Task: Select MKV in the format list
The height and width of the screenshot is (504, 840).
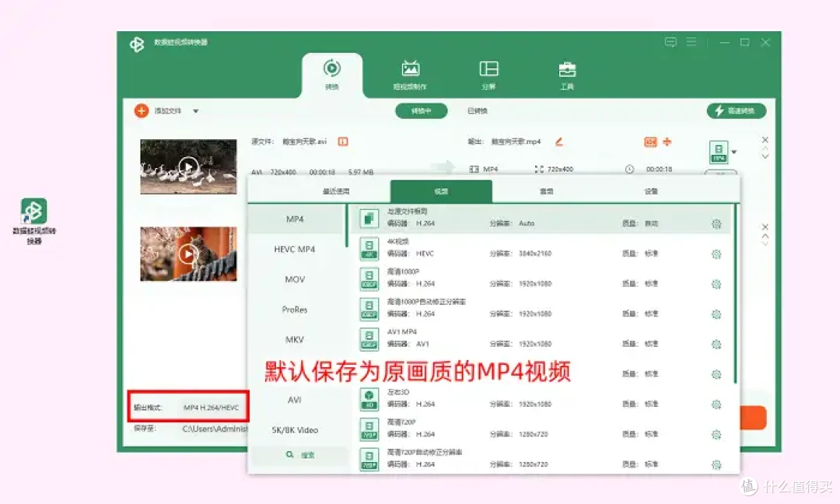Action: click(x=295, y=339)
